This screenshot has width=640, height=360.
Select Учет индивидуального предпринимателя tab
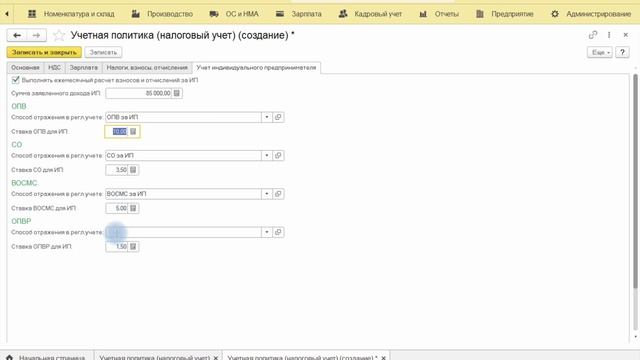pos(256,68)
